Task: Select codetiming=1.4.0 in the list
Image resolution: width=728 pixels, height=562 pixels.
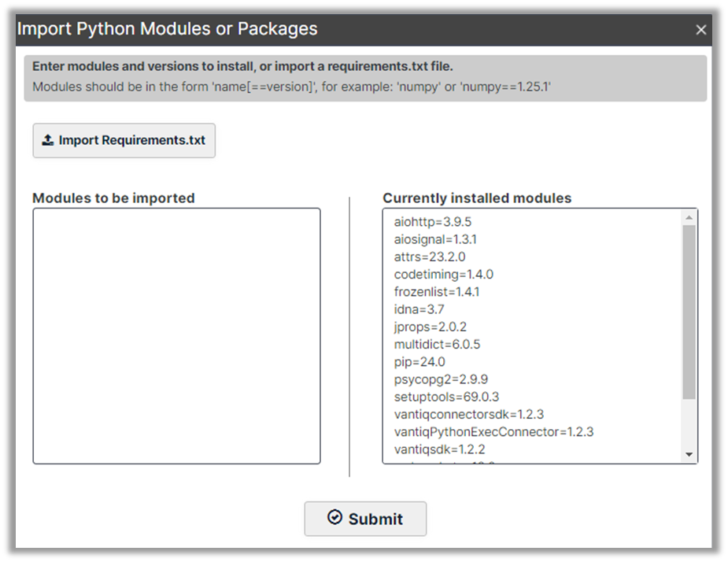Action: [443, 275]
